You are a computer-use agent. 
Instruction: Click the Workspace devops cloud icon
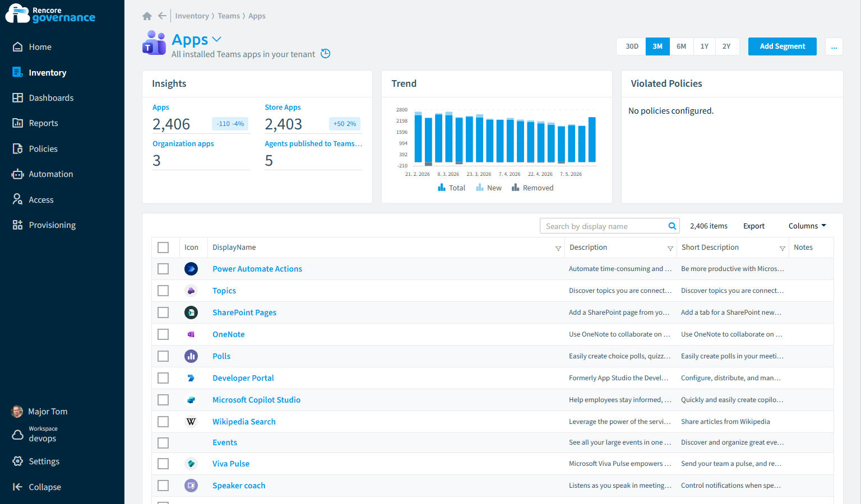[17, 435]
